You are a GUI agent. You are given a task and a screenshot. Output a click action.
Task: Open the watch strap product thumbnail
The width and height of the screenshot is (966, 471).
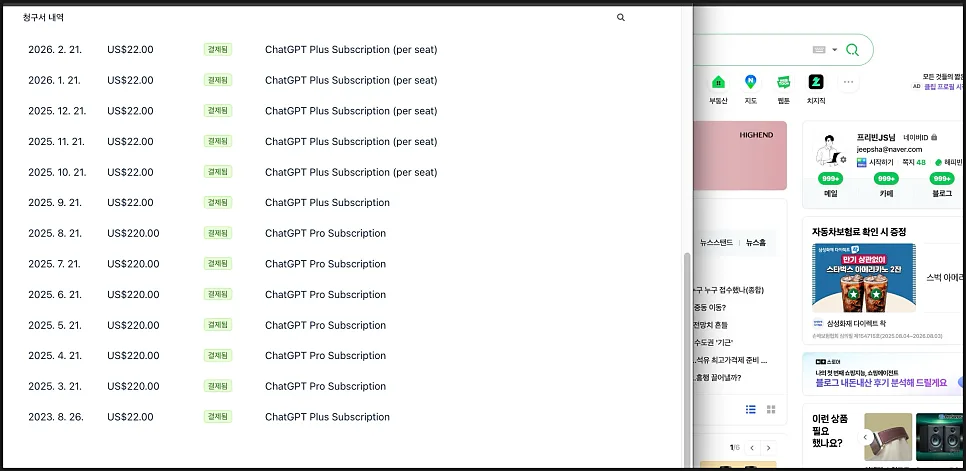point(888,437)
